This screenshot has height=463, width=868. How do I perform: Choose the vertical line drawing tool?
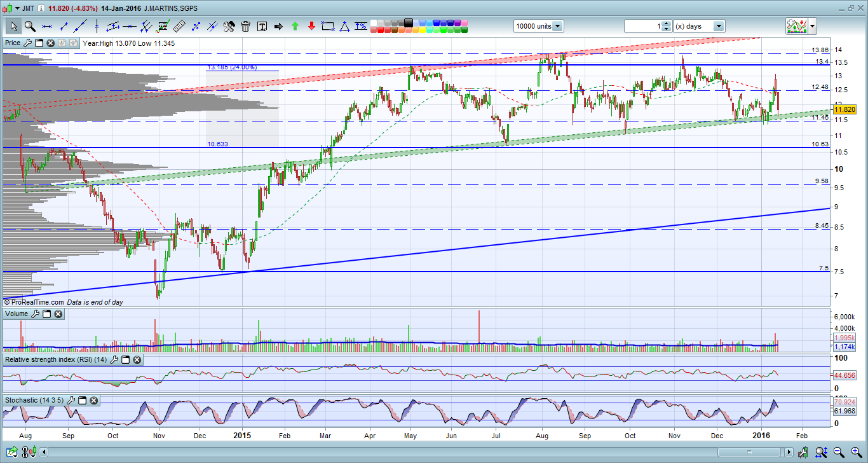(97, 26)
